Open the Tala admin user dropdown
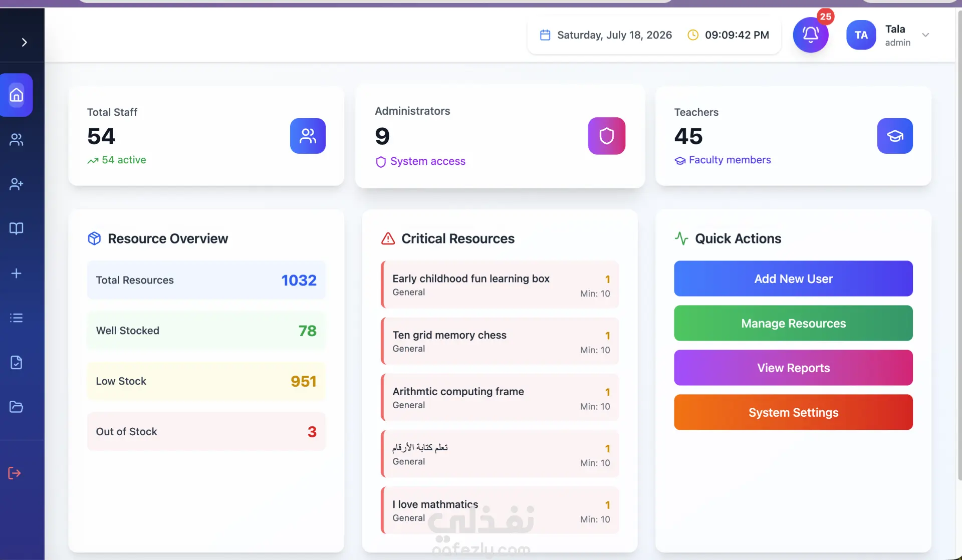Viewport: 962px width, 560px height. pyautogui.click(x=925, y=35)
